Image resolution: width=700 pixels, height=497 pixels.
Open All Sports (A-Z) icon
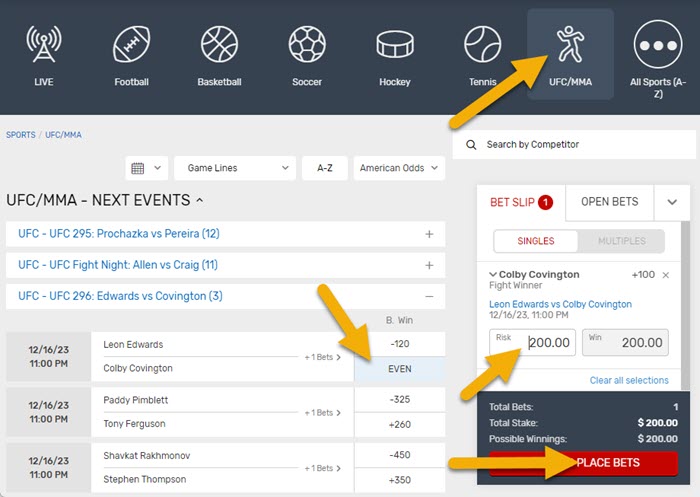click(x=657, y=45)
